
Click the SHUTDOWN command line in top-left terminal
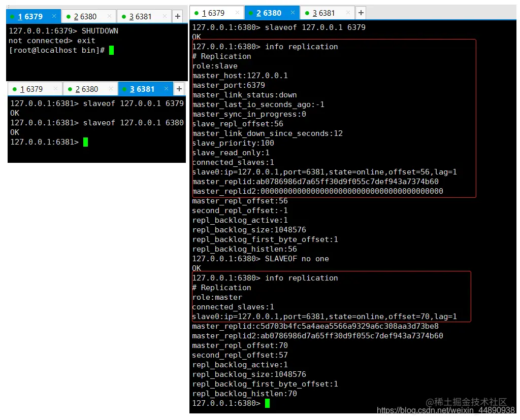[x=63, y=31]
